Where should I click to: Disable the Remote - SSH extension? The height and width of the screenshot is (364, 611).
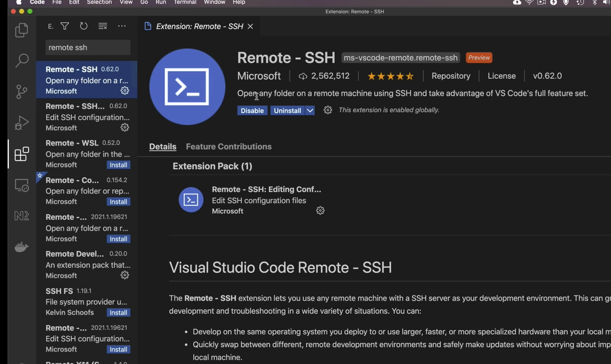pyautogui.click(x=252, y=111)
